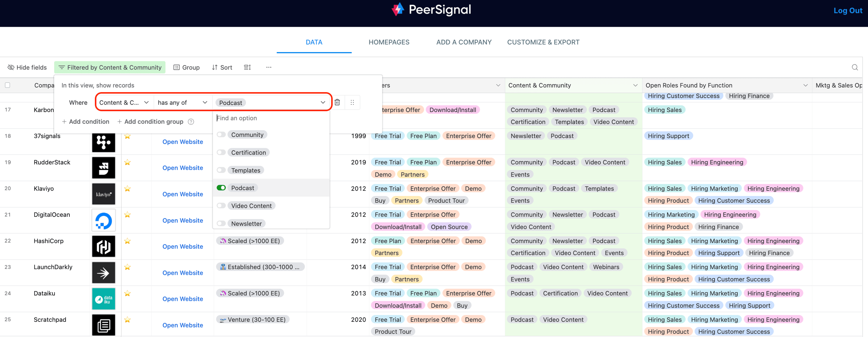Click the Log Out link

point(848,10)
